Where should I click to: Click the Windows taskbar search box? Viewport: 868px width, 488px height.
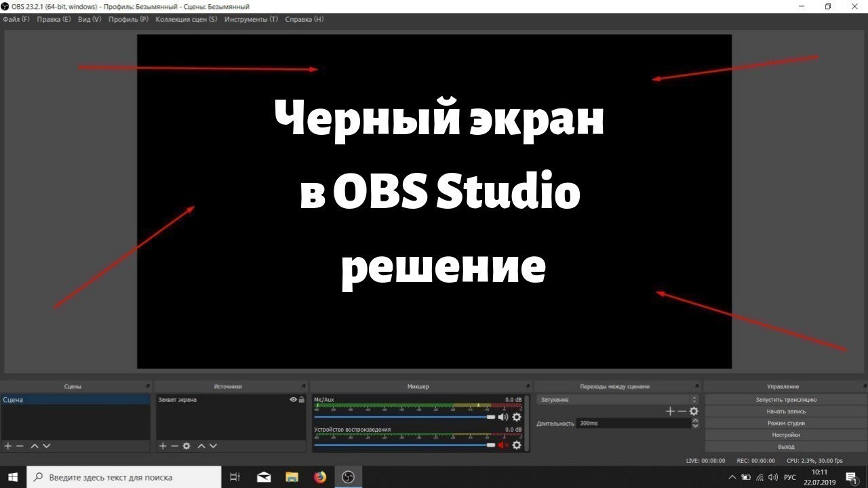[x=124, y=477]
